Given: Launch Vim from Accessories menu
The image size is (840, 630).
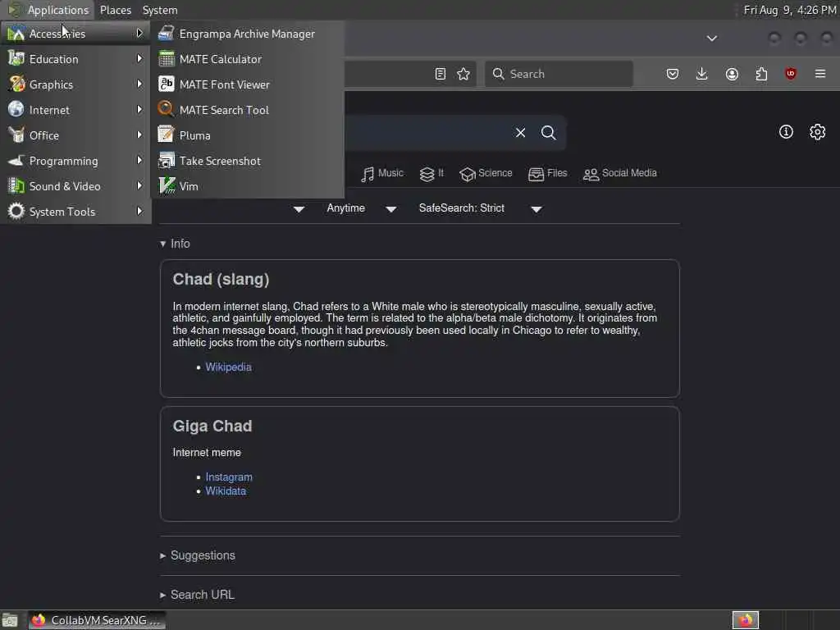Looking at the screenshot, I should click(x=247, y=186).
